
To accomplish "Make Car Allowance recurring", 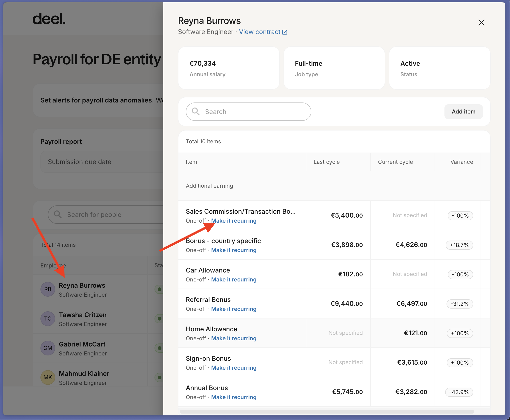I will pyautogui.click(x=234, y=279).
